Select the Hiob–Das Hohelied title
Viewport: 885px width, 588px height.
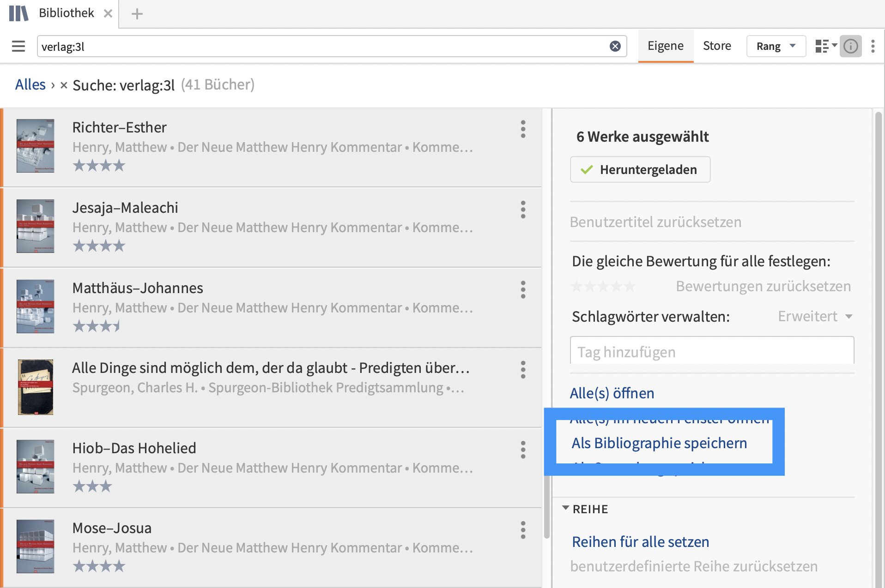point(134,448)
